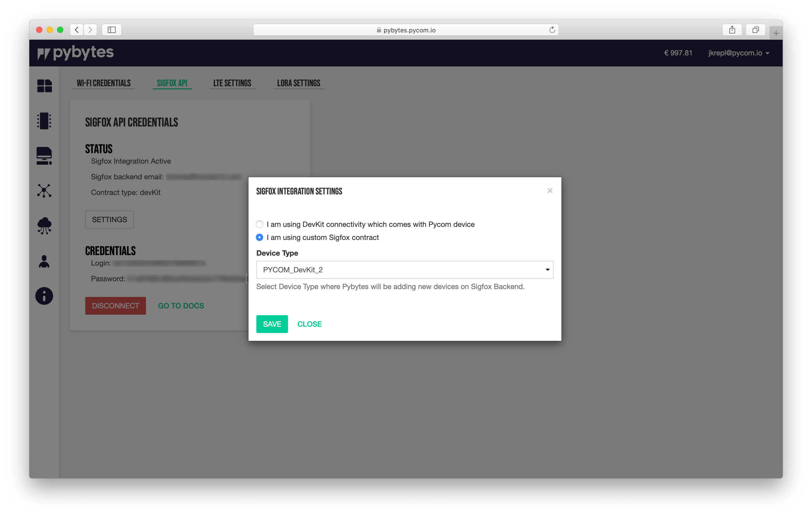
Task: Select custom Sigfox contract radio option
Action: pyautogui.click(x=259, y=238)
